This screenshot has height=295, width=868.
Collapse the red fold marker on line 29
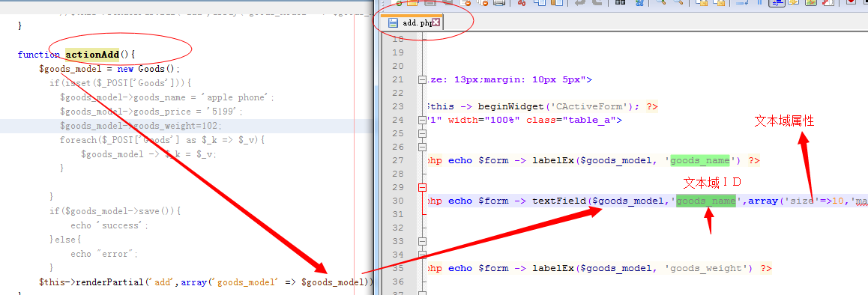click(422, 188)
